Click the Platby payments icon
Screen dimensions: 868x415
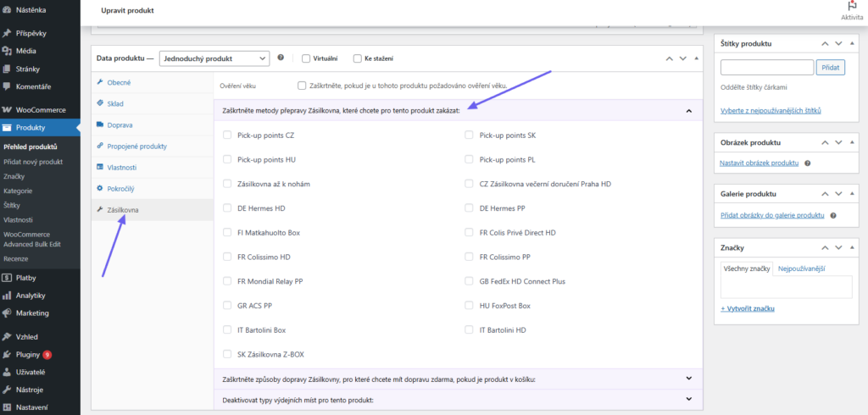(x=7, y=278)
